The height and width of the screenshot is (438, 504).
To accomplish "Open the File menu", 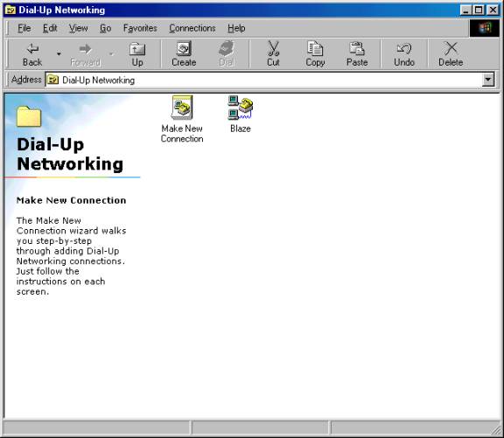I will coord(24,28).
